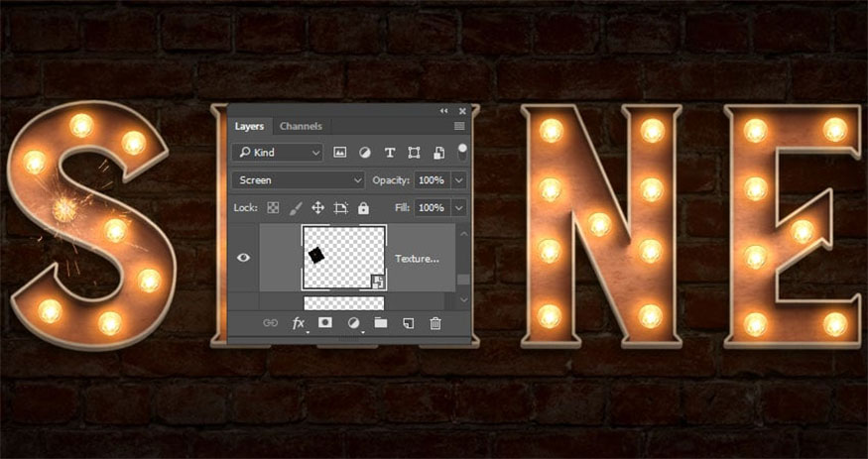Close the Layers panel

(x=462, y=111)
